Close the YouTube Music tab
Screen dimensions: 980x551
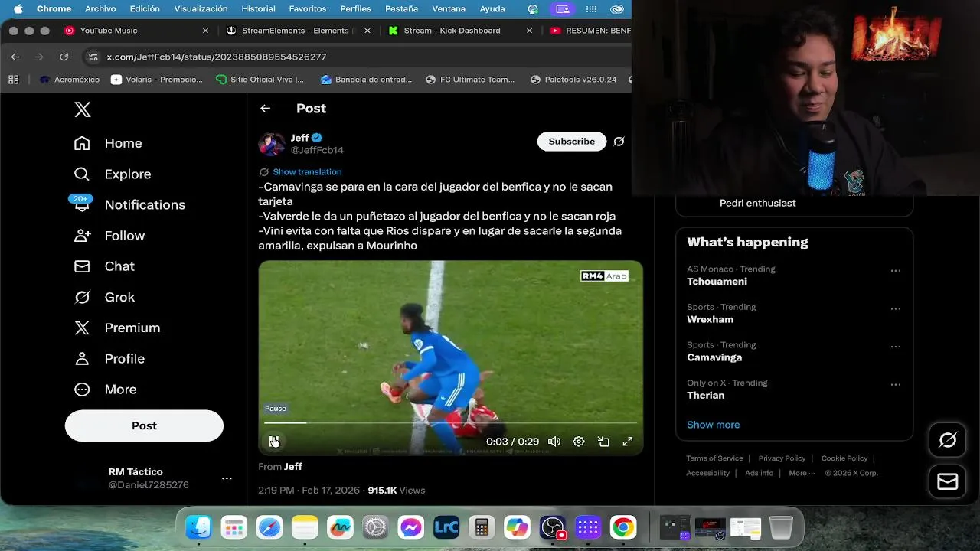(x=205, y=31)
